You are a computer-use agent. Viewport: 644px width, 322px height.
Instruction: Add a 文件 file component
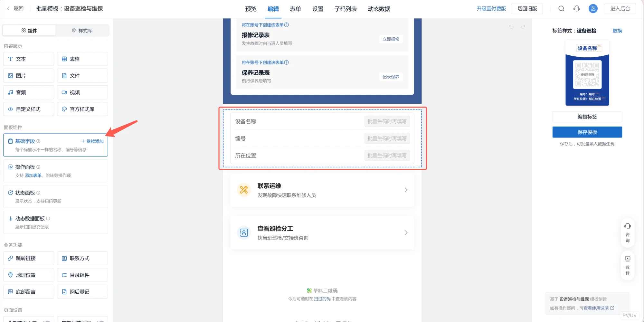pos(82,76)
